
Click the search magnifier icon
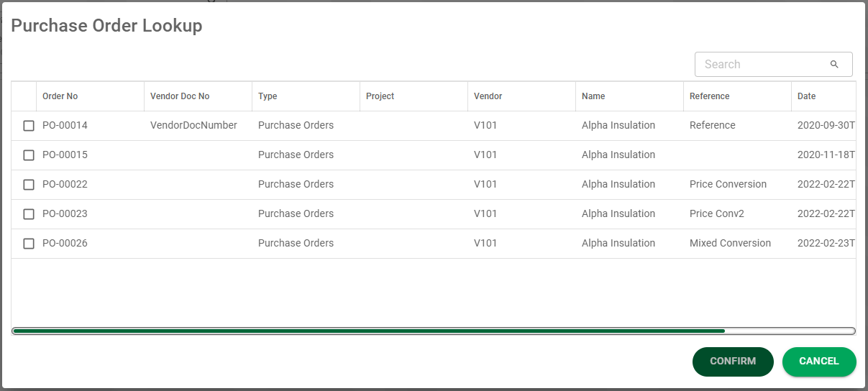pos(834,64)
